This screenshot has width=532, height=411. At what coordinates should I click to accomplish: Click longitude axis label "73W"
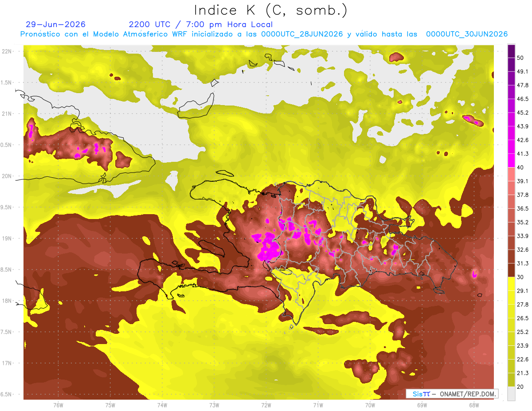point(214,405)
